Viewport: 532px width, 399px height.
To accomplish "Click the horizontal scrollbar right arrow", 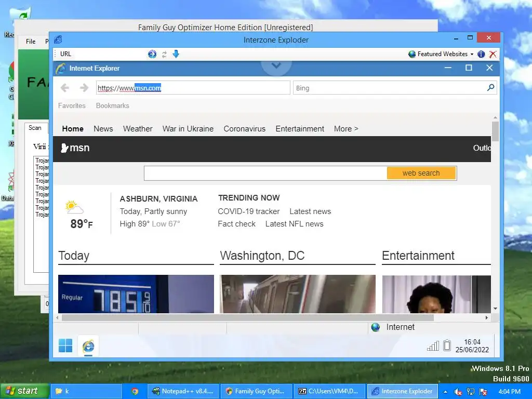I will pos(487,317).
